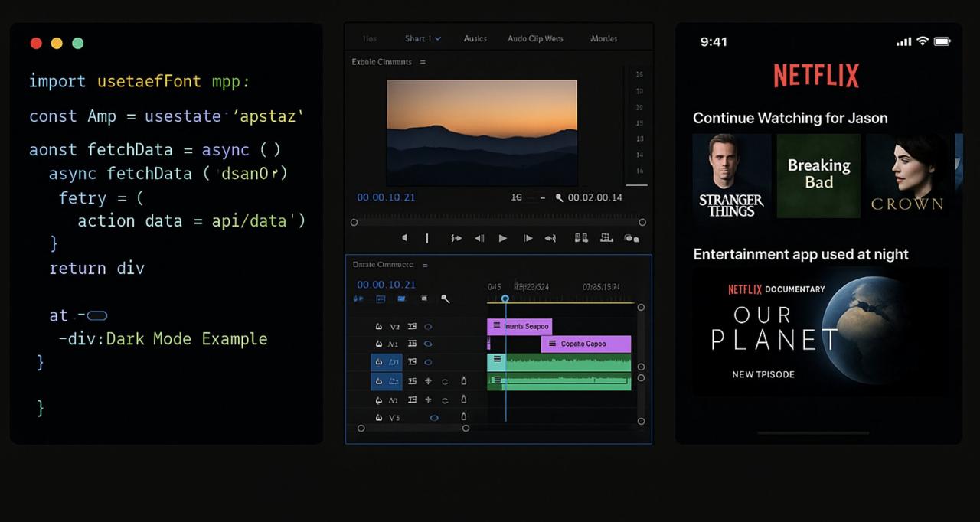The height and width of the screenshot is (522, 980).
Task: Tap the Wi-Fi icon in phone status bar
Action: click(x=923, y=41)
